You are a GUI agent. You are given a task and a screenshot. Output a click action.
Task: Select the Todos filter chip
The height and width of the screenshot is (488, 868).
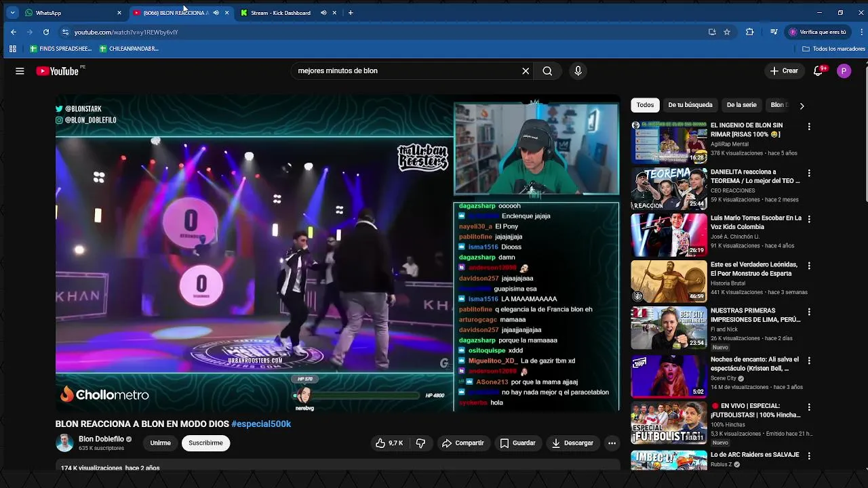click(645, 105)
